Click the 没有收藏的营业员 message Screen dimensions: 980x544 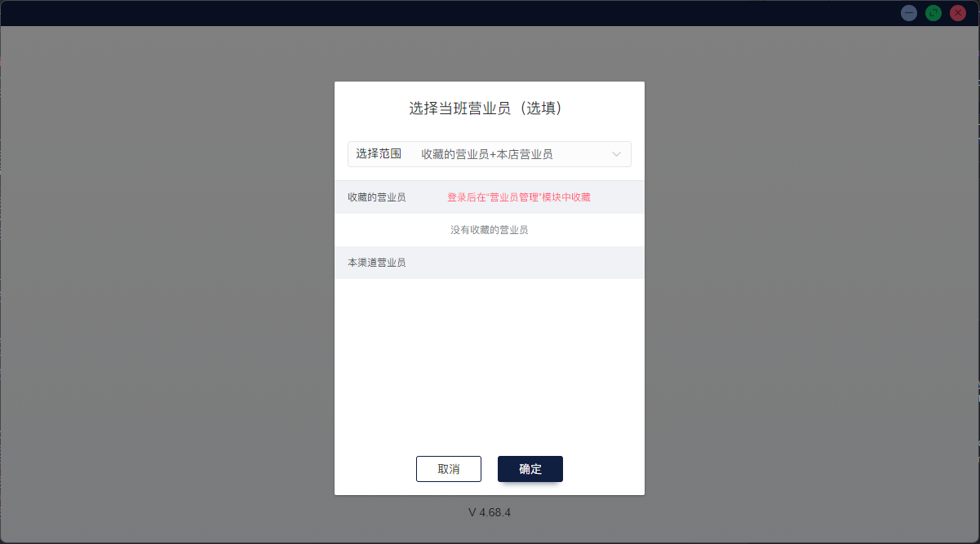[490, 230]
